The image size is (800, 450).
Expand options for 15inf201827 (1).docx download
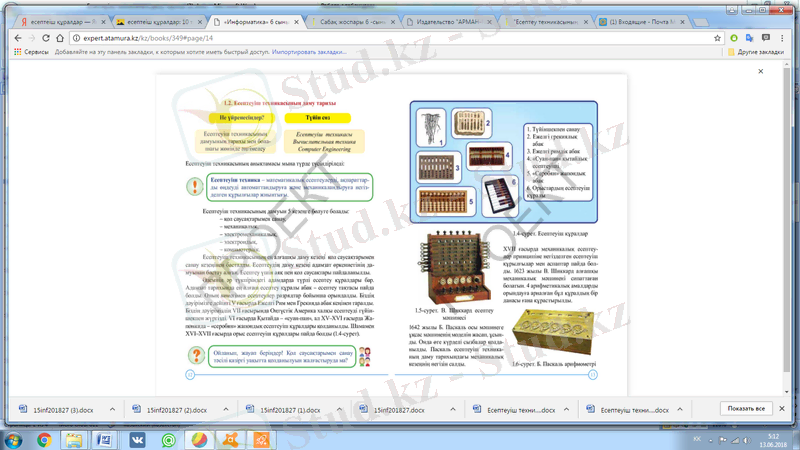(x=338, y=409)
